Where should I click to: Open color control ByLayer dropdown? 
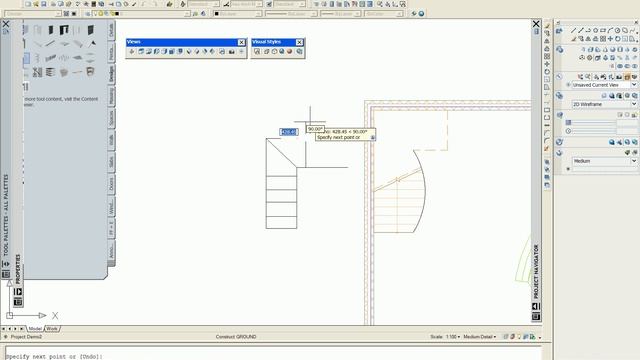pyautogui.click(x=238, y=14)
